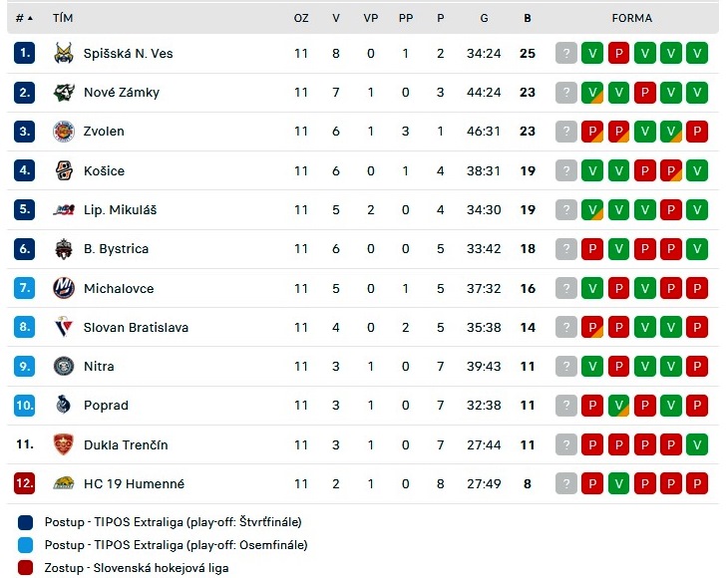Open the Poprad team page link
Image resolution: width=728 pixels, height=578 pixels.
pyautogui.click(x=106, y=406)
